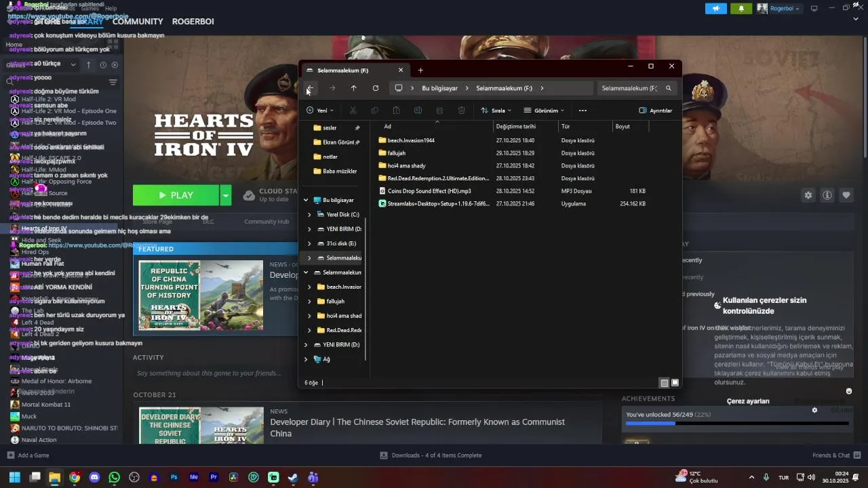The height and width of the screenshot is (488, 868).
Task: Click the Share icon in Explorer toolbar
Action: [439, 110]
